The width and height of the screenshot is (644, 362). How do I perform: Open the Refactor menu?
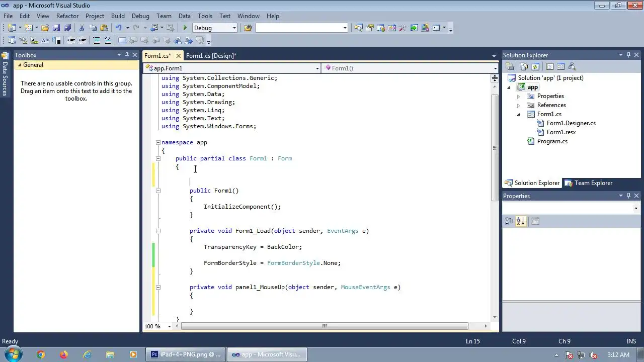point(67,16)
